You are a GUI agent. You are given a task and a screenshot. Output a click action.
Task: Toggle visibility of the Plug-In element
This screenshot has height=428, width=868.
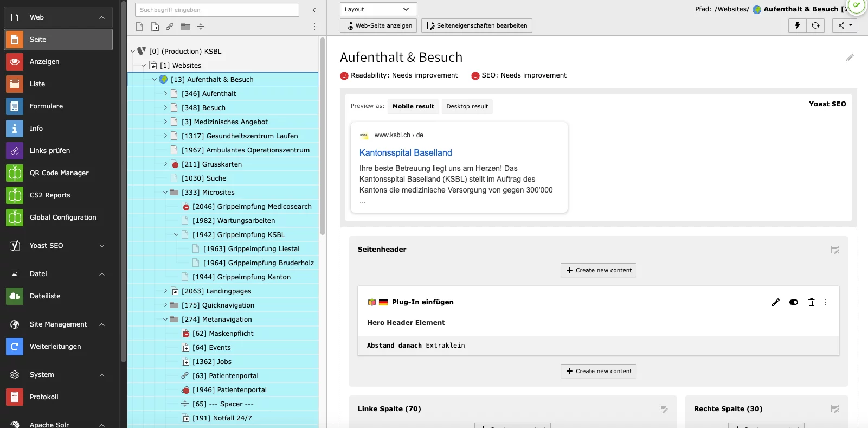[794, 302]
